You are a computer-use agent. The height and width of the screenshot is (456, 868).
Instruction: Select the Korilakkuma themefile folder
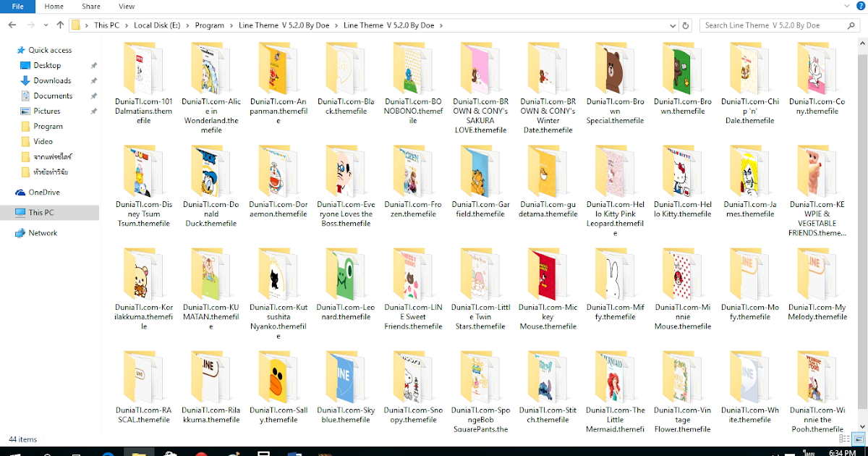144,288
